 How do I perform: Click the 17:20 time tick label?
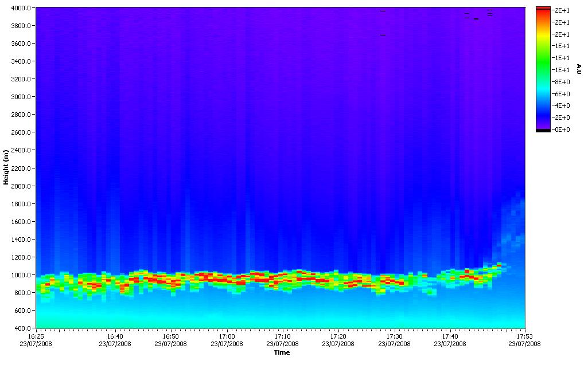pyautogui.click(x=338, y=336)
